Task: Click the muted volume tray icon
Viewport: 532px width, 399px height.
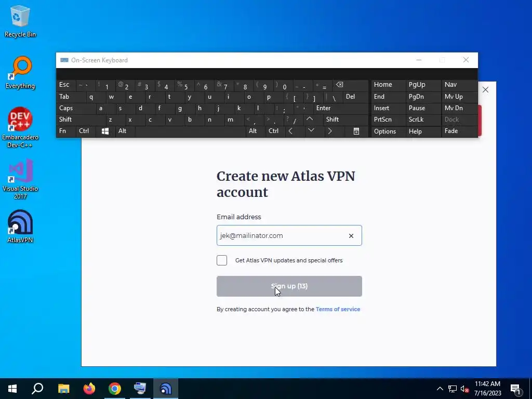Action: click(465, 389)
